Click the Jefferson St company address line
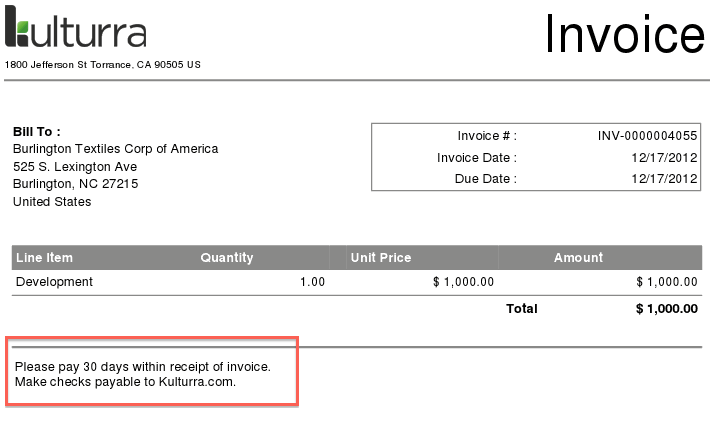722x440 pixels. 103,65
